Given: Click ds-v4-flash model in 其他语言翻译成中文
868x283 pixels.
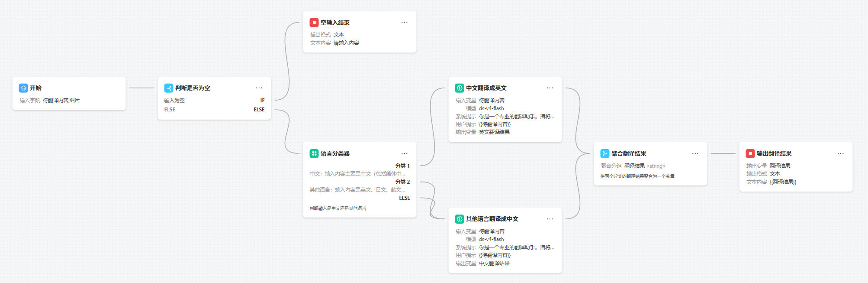Looking at the screenshot, I should coord(492,239).
